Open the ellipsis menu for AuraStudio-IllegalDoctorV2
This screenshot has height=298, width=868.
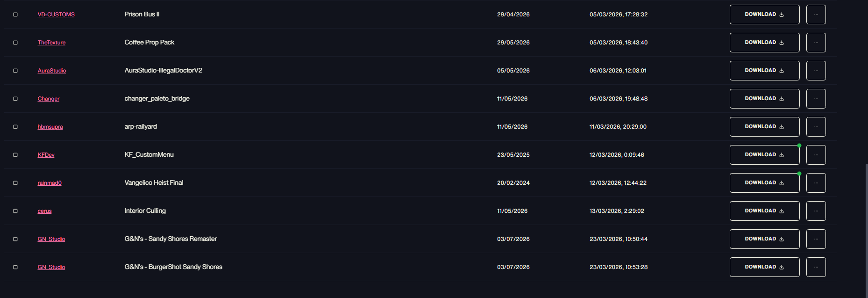tap(816, 71)
